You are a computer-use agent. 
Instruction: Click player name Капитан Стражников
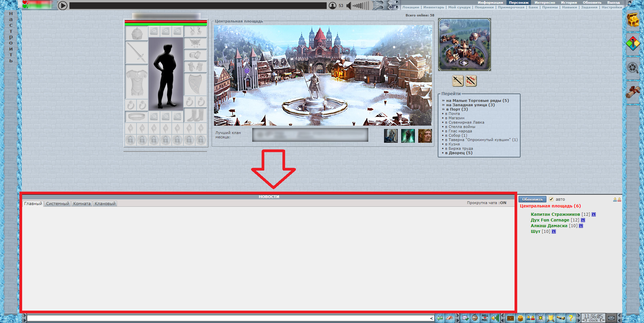(555, 214)
